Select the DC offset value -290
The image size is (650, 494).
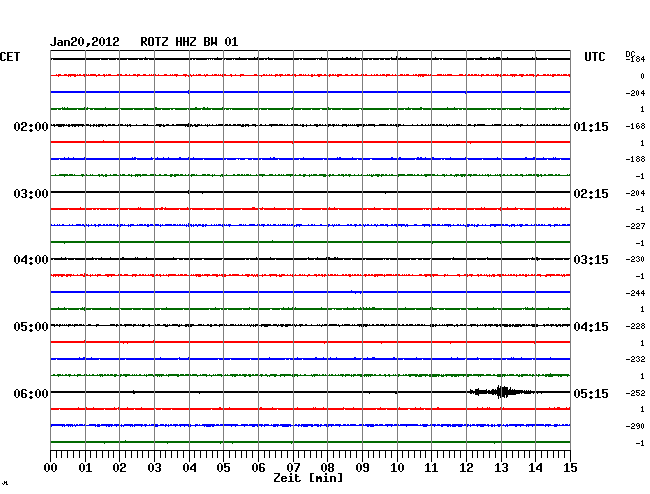[x=635, y=426]
